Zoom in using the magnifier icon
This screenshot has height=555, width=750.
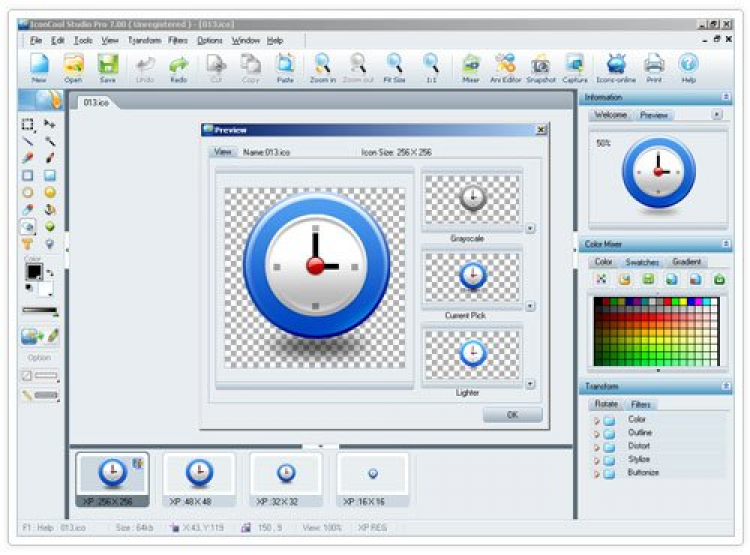tap(323, 68)
